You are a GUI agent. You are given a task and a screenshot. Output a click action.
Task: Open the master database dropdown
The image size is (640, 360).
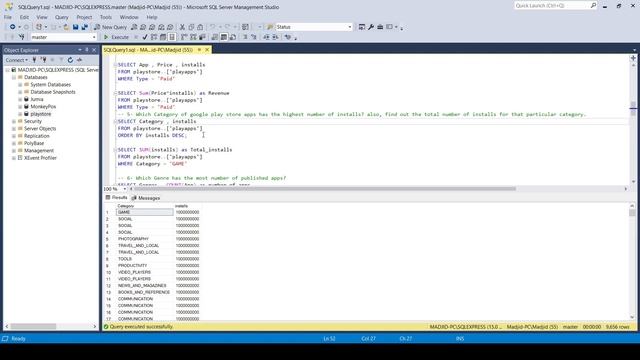click(94, 37)
